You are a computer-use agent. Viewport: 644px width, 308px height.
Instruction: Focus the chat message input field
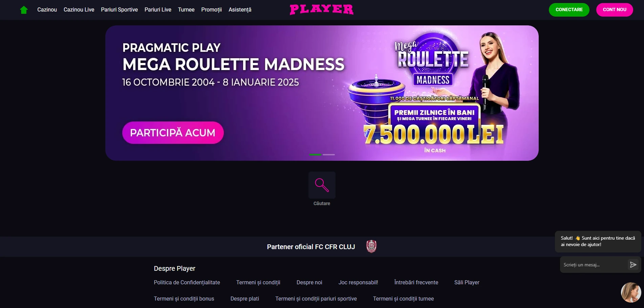(593, 265)
